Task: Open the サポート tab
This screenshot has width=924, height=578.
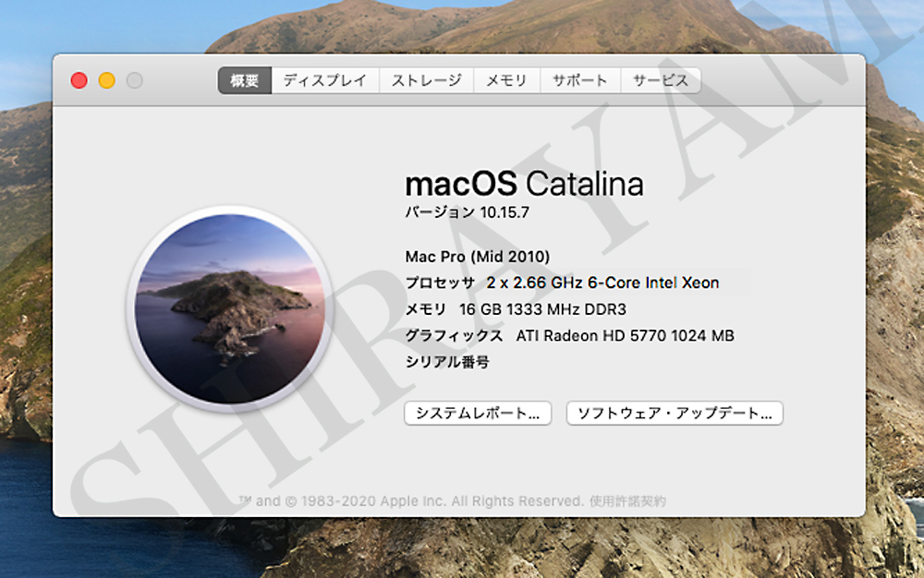Action: pos(580,80)
